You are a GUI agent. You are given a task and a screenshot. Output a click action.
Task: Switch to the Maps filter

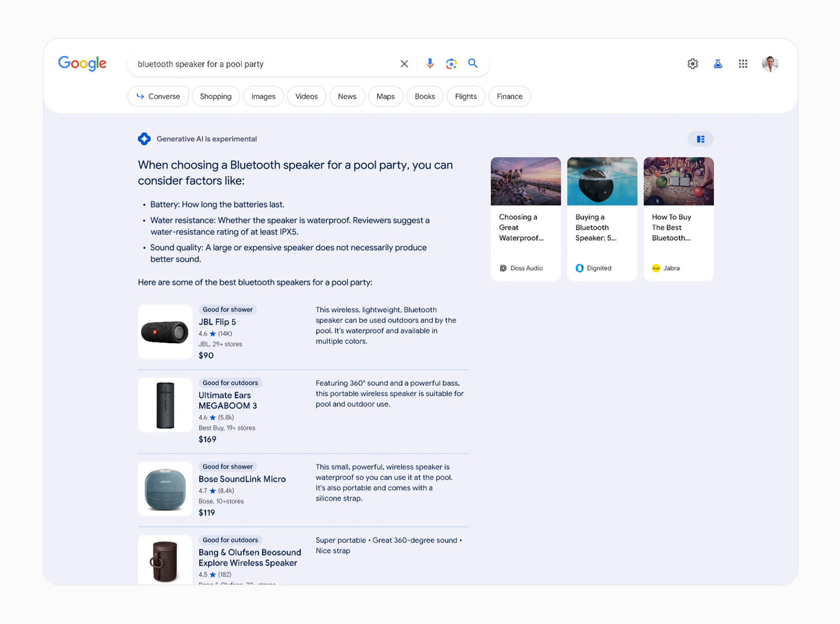click(x=385, y=96)
